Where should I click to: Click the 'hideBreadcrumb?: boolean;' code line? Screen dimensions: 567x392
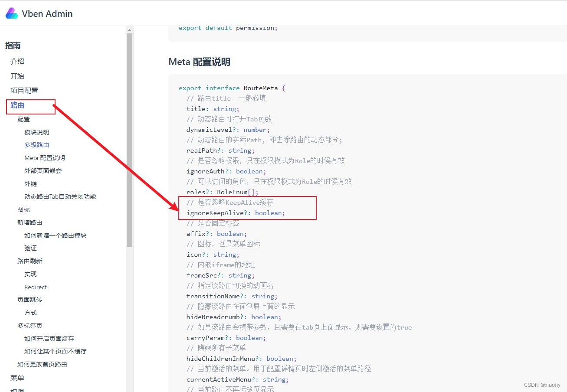point(234,317)
